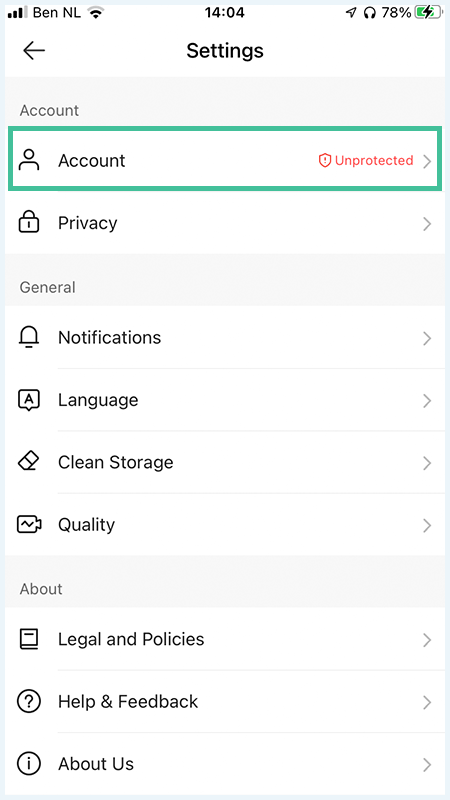Click the Notifications bell icon
The width and height of the screenshot is (450, 800).
(x=29, y=337)
